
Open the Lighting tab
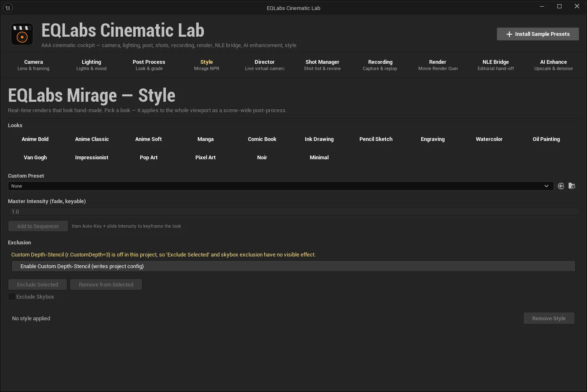(91, 65)
